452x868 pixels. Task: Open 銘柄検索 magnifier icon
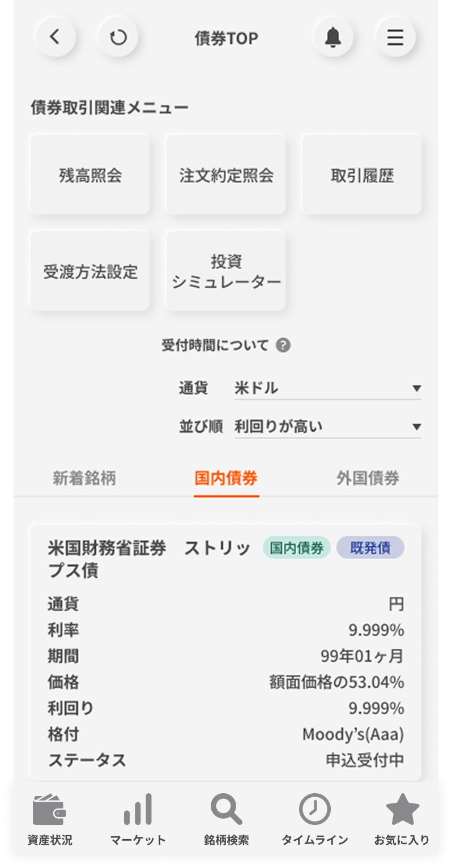click(x=226, y=810)
